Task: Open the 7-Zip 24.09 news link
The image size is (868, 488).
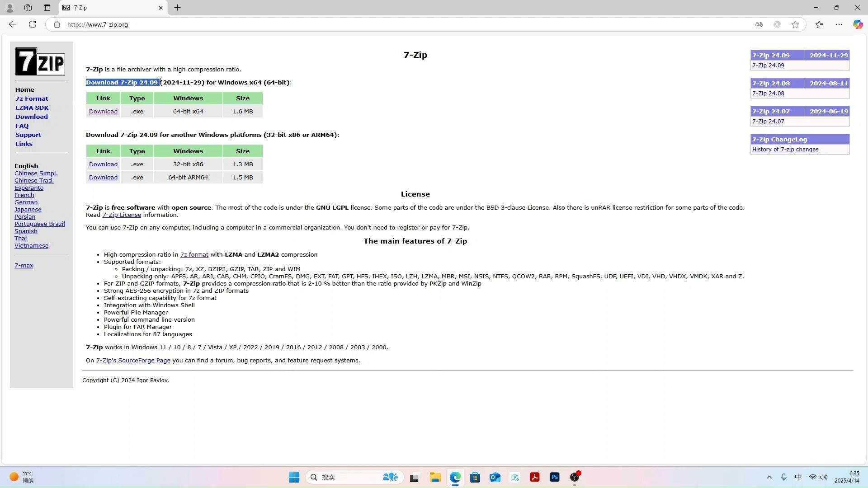Action: [x=768, y=65]
